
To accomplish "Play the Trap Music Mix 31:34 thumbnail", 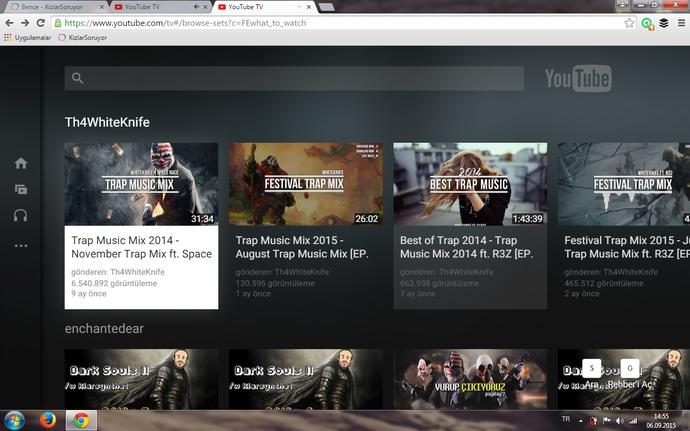I will click(141, 184).
